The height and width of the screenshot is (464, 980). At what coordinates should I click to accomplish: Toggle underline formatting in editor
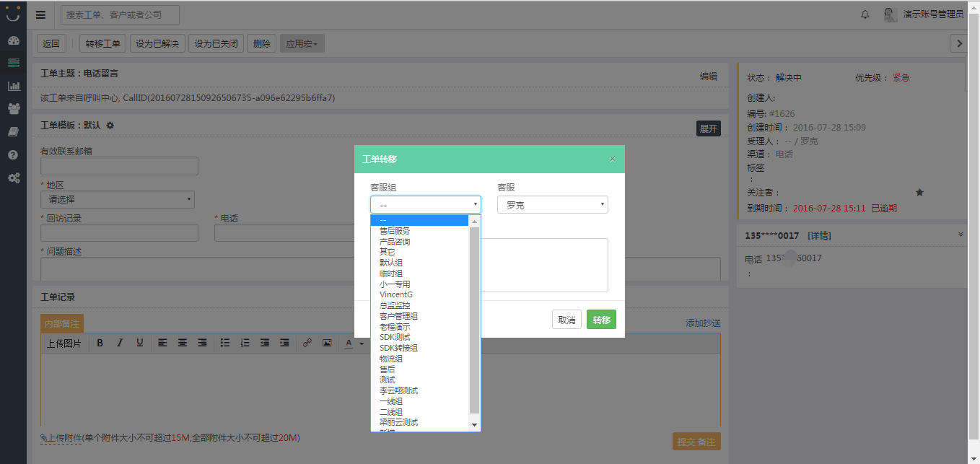point(140,343)
